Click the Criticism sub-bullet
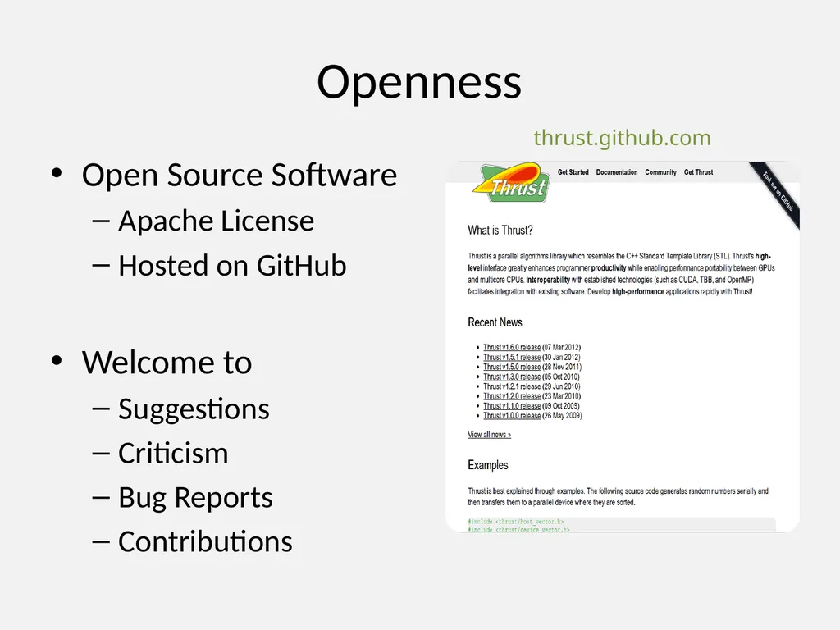The height and width of the screenshot is (630, 840). click(173, 453)
